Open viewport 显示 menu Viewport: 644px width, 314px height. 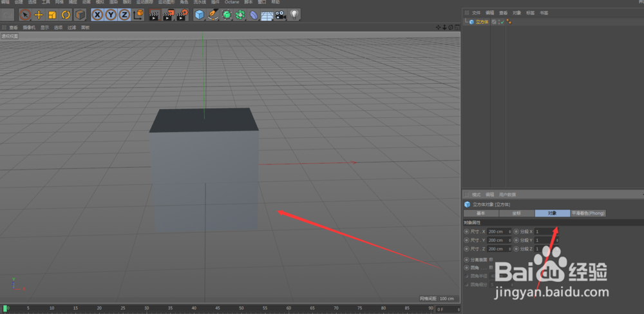(x=44, y=28)
